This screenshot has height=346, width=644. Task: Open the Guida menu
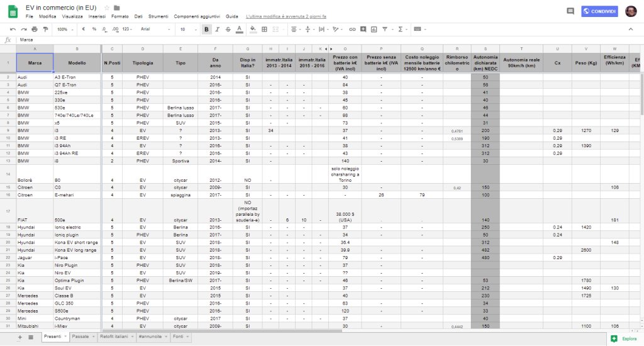tap(231, 16)
